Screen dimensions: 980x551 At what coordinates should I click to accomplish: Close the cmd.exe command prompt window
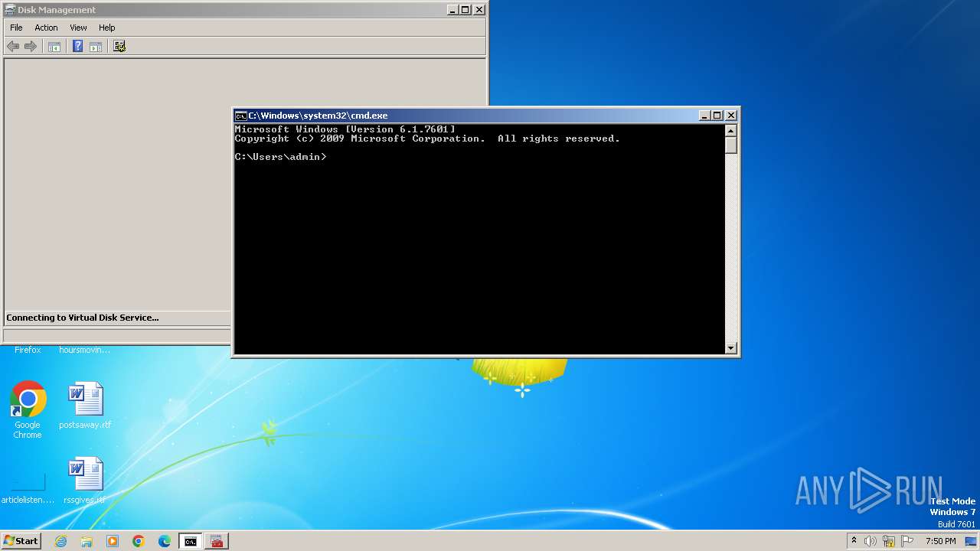(x=731, y=116)
